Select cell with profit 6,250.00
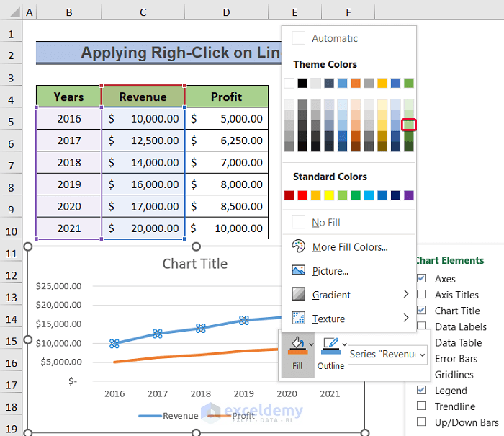This screenshot has height=436, width=504. tap(227, 141)
